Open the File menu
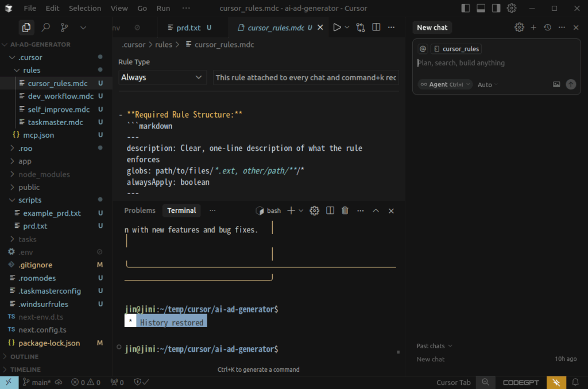The width and height of the screenshot is (588, 389). [x=30, y=8]
